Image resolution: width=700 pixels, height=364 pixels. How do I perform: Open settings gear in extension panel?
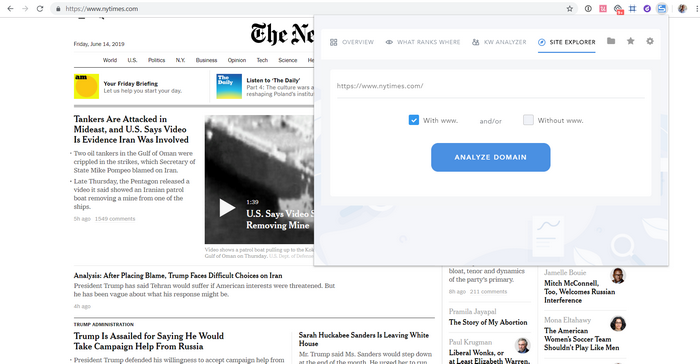(650, 41)
